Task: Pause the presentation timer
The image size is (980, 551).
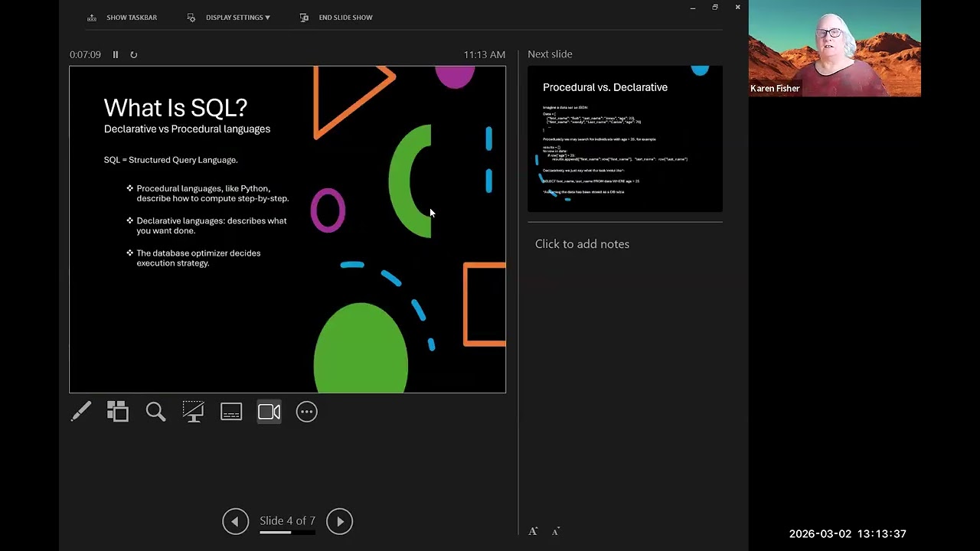Action: coord(116,54)
